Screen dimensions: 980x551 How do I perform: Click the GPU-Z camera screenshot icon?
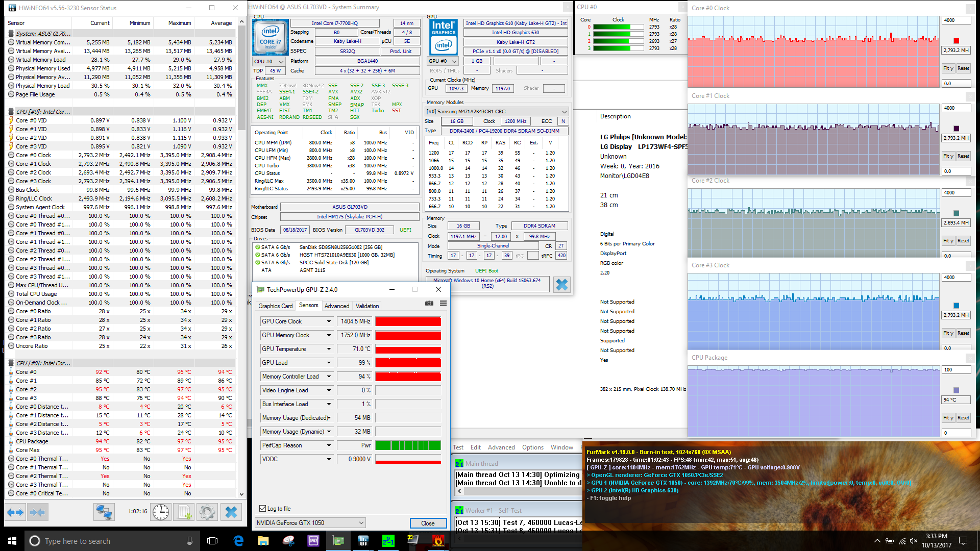(x=429, y=303)
